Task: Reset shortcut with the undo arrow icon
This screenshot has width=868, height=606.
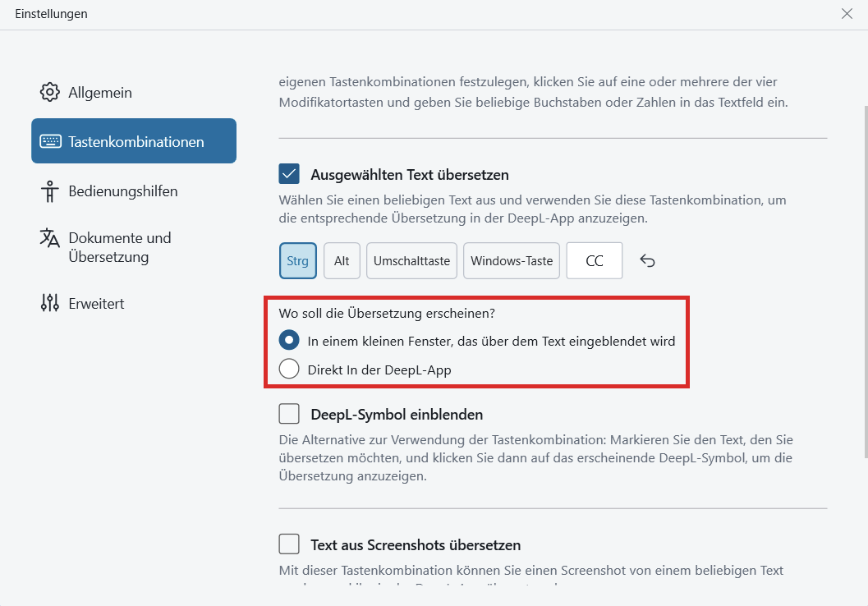Action: [x=647, y=261]
